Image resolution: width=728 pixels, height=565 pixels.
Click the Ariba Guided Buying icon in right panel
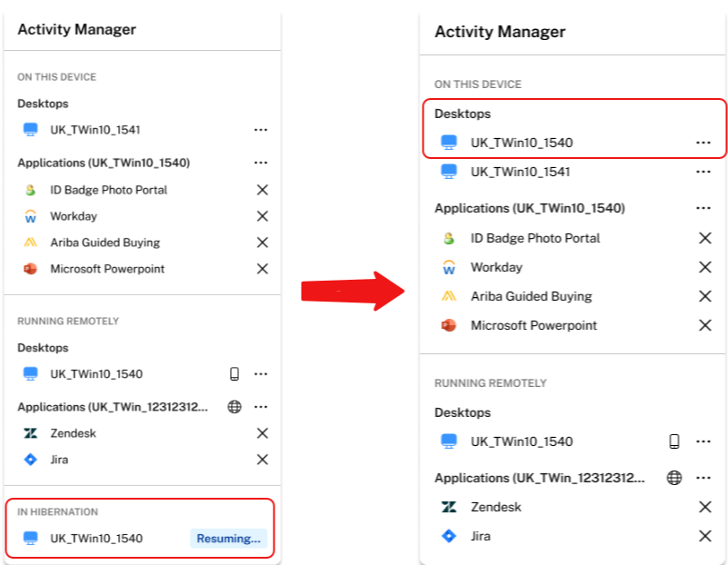(448, 296)
